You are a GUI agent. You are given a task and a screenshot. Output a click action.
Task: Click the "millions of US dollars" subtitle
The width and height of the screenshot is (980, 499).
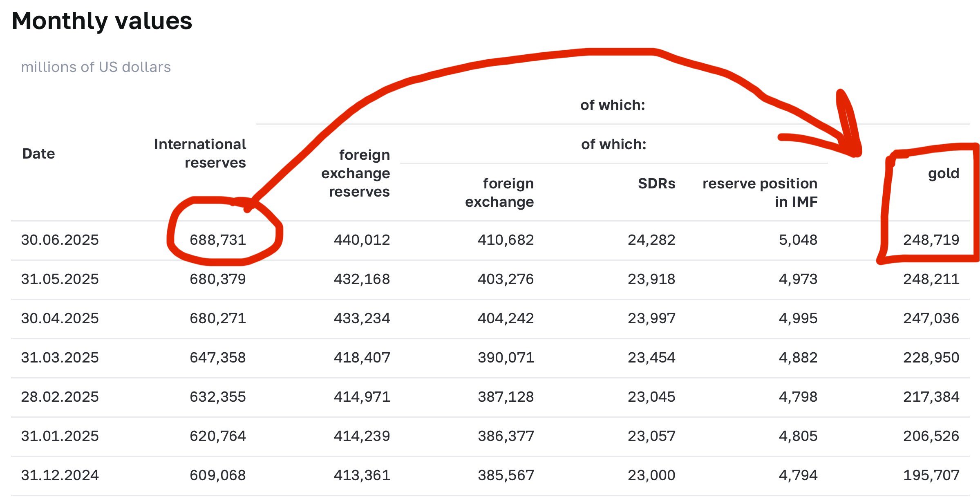tap(96, 67)
